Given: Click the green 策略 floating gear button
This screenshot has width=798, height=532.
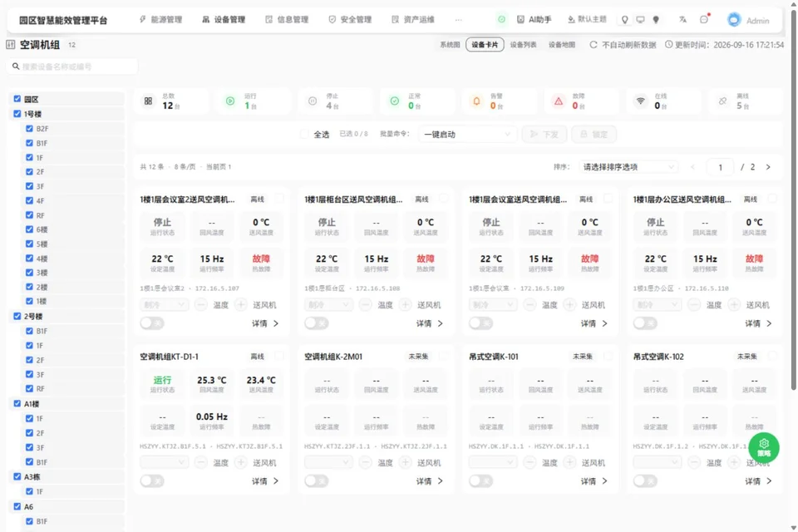Looking at the screenshot, I should 763,447.
